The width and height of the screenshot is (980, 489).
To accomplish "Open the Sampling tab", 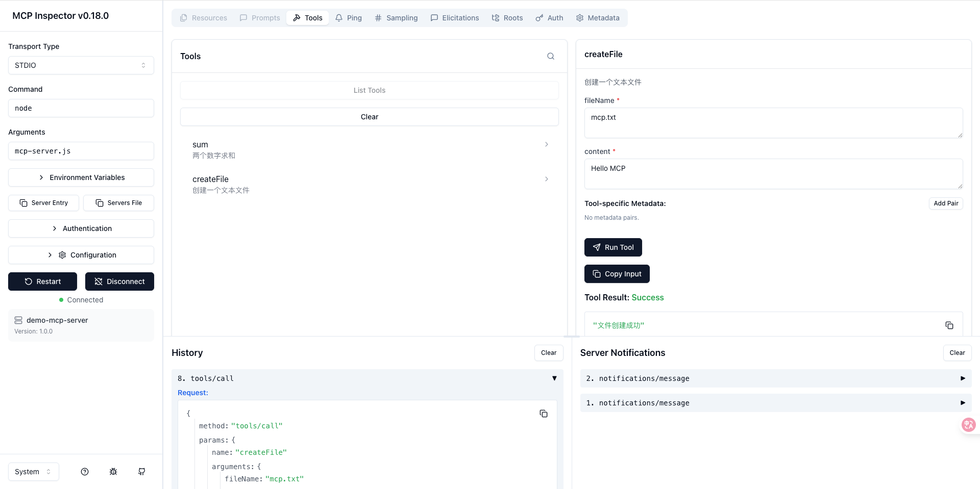I will pos(396,18).
